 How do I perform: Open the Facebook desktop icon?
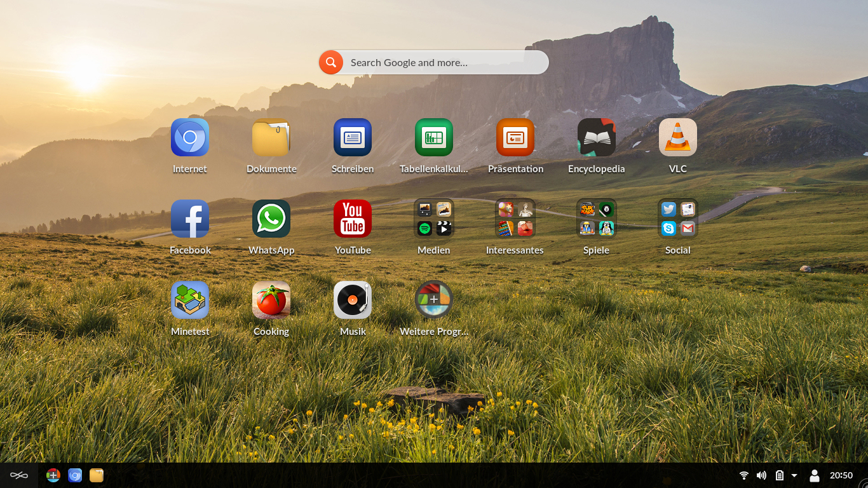pyautogui.click(x=190, y=219)
